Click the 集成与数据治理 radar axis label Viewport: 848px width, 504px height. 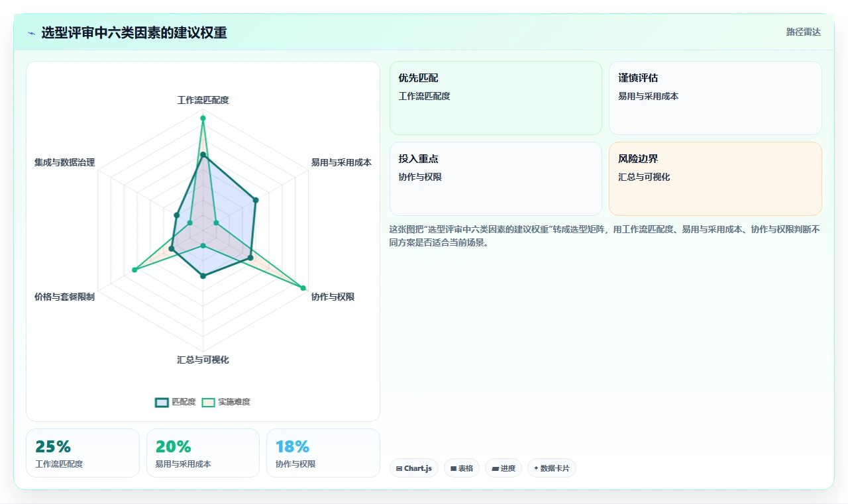[64, 162]
